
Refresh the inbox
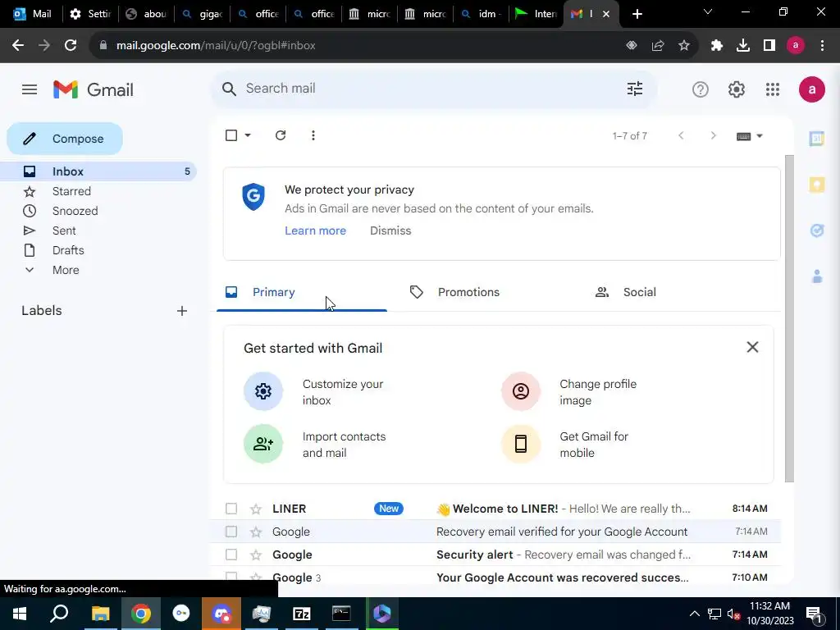[x=281, y=135]
